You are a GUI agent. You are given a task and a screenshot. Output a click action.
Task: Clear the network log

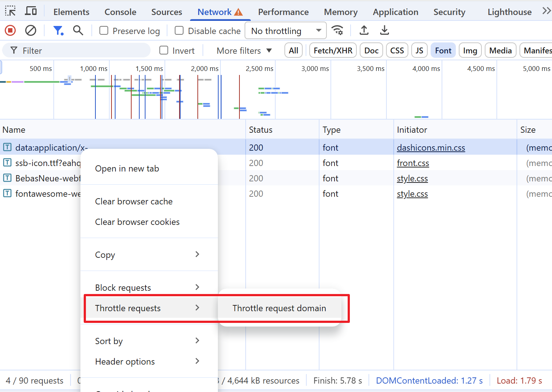31,31
